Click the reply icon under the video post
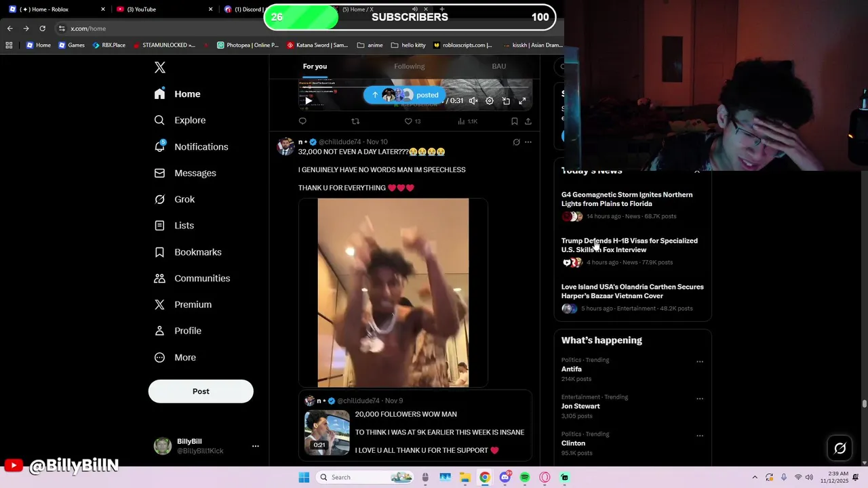This screenshot has height=488, width=868. [x=302, y=121]
